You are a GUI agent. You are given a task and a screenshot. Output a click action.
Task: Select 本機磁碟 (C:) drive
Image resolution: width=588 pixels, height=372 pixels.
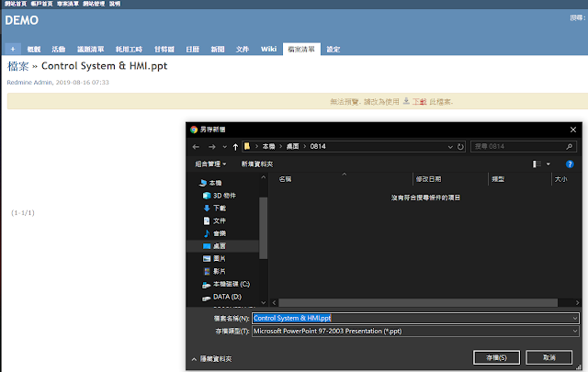226,284
